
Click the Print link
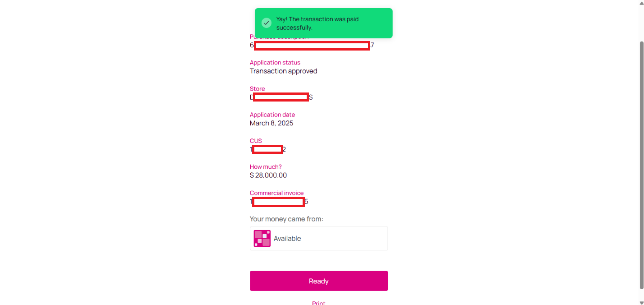pos(318,303)
